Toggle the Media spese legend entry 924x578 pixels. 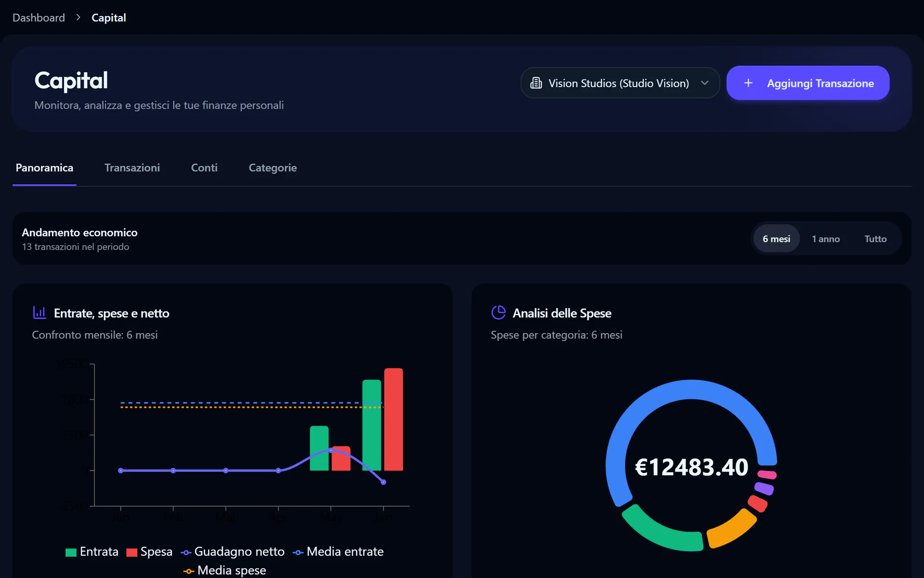click(224, 570)
